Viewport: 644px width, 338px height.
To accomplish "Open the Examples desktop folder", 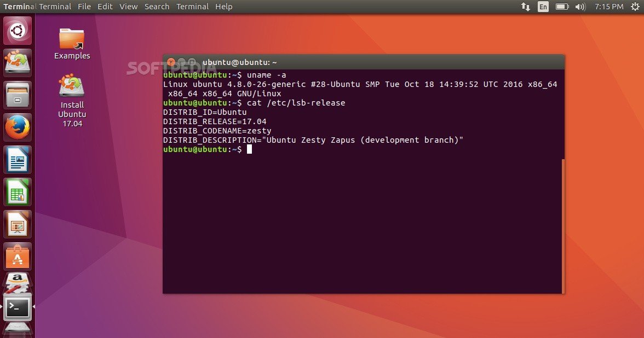I will pos(72,44).
